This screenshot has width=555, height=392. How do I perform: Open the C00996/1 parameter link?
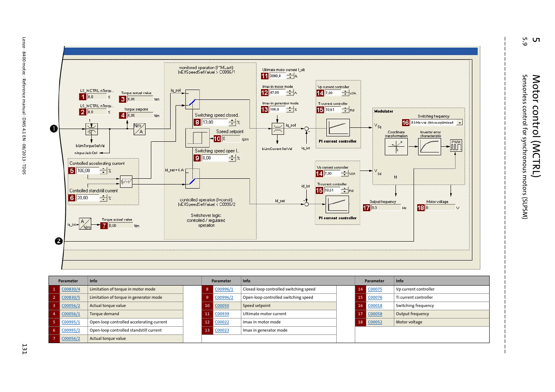[224, 289]
